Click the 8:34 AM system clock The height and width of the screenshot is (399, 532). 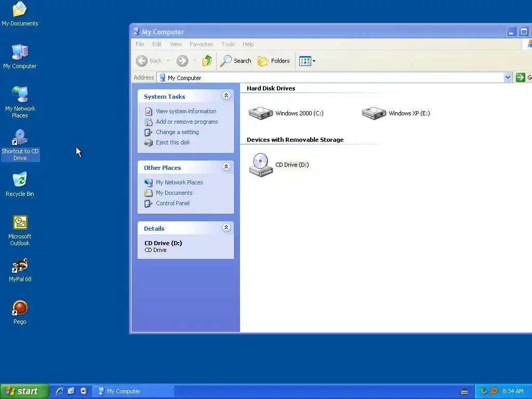513,391
